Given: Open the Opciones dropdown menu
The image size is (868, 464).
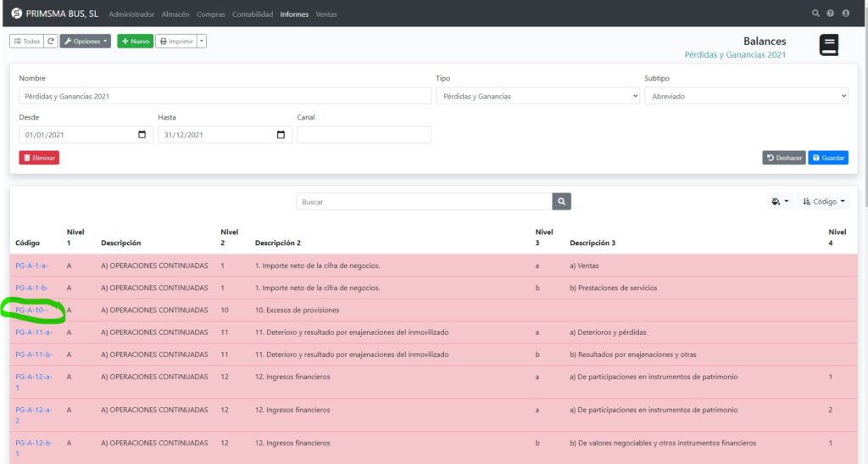Looking at the screenshot, I should (x=86, y=41).
